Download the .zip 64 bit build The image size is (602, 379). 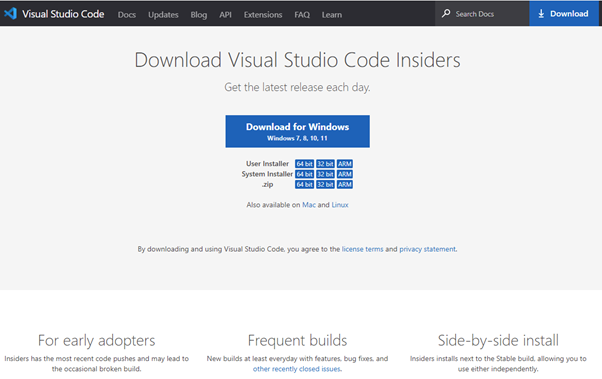[304, 185]
